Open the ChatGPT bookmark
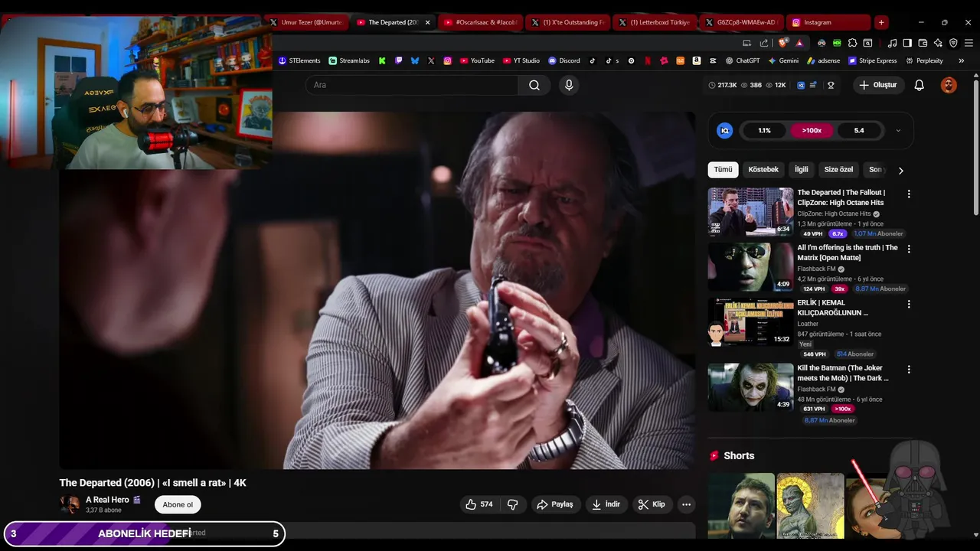Viewport: 980px width, 551px height. (x=743, y=60)
